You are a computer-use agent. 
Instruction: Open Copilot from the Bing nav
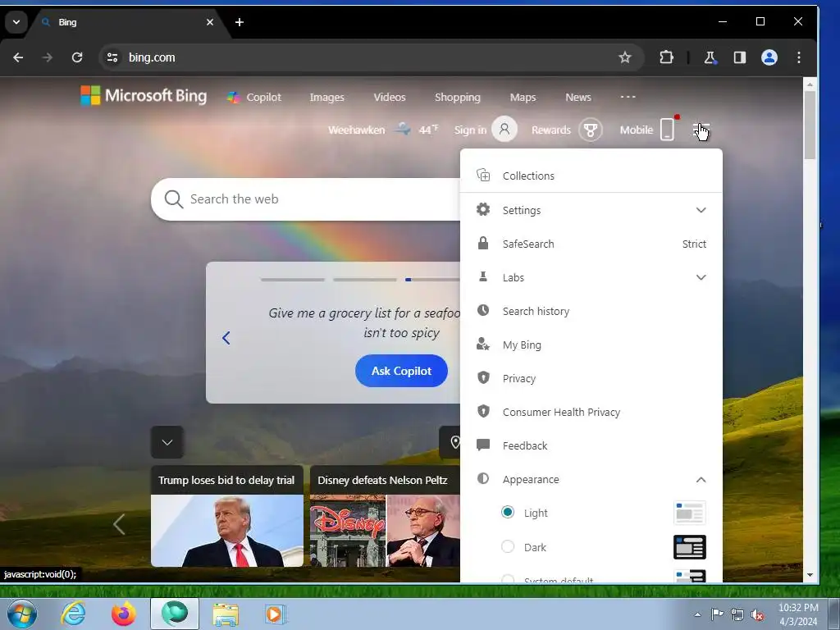pyautogui.click(x=254, y=97)
